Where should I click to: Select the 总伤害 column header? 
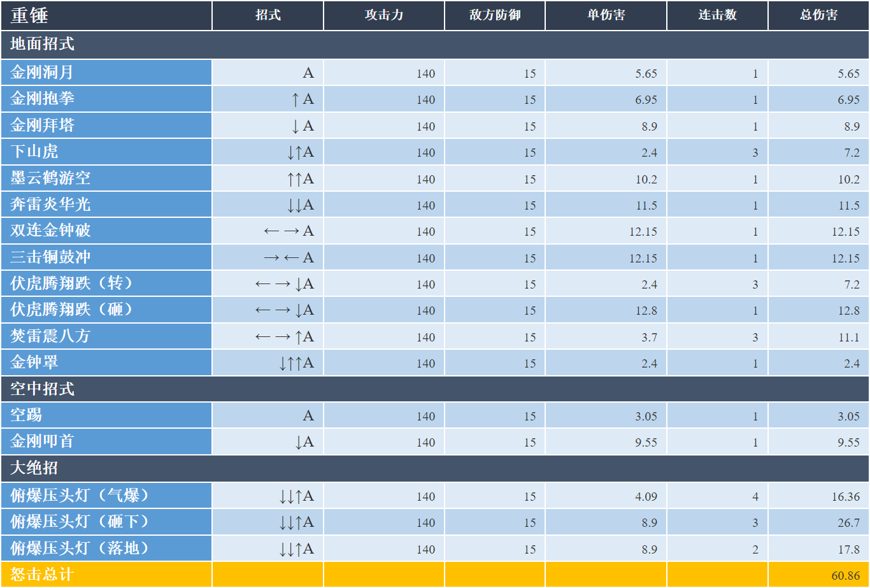pos(818,15)
